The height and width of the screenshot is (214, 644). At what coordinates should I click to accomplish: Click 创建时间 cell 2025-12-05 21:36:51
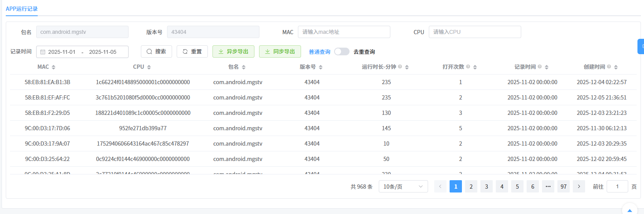pos(602,98)
